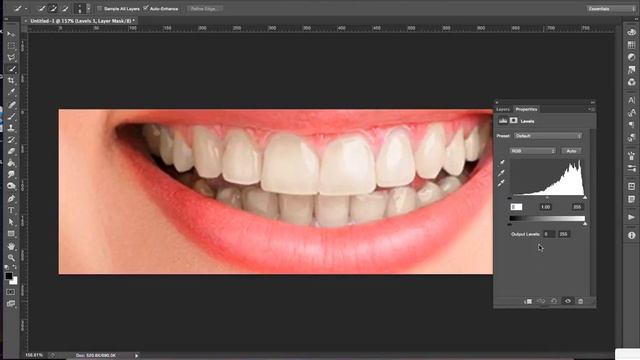Choose Add to selection mode

pyautogui.click(x=53, y=8)
